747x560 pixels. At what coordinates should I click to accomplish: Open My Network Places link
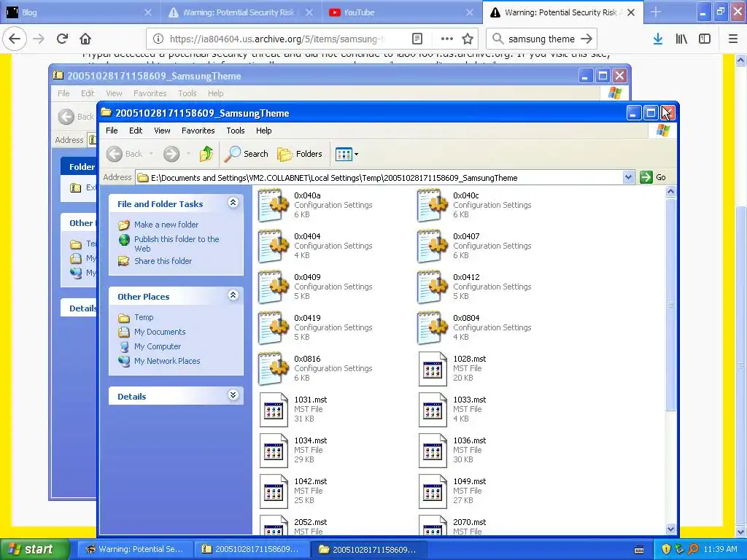[x=167, y=361]
